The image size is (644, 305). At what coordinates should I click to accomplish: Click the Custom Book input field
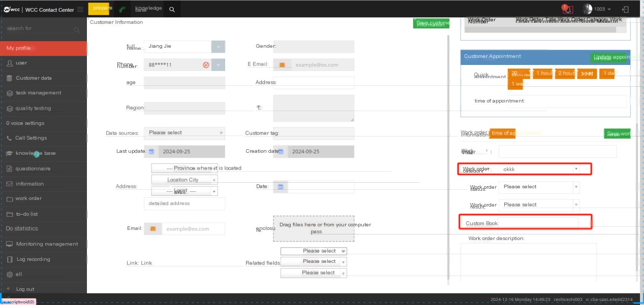pos(540,223)
